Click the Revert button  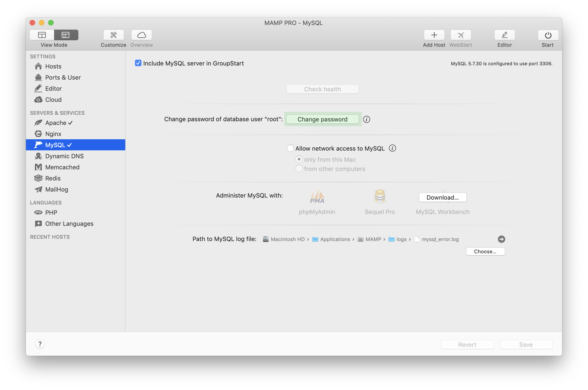(467, 344)
